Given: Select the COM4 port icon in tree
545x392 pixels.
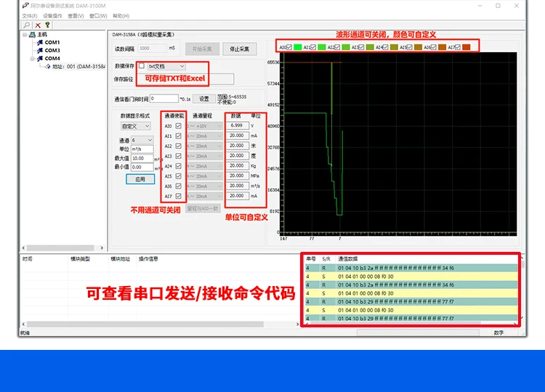Looking at the screenshot, I should pos(40,58).
